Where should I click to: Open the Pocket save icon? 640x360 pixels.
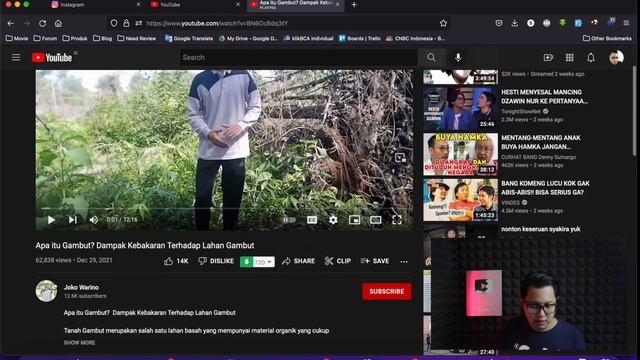[499, 23]
